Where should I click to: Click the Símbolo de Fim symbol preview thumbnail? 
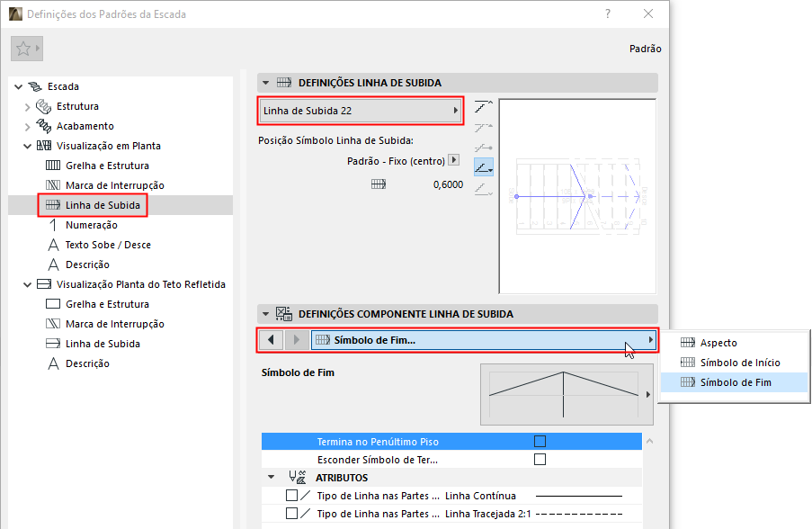point(563,395)
